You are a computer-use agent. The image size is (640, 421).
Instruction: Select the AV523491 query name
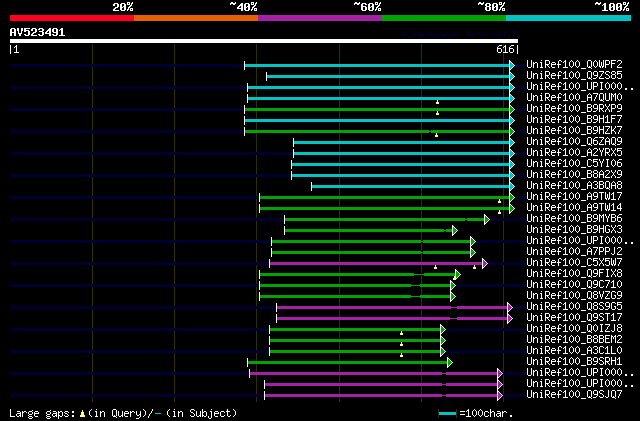[38, 32]
